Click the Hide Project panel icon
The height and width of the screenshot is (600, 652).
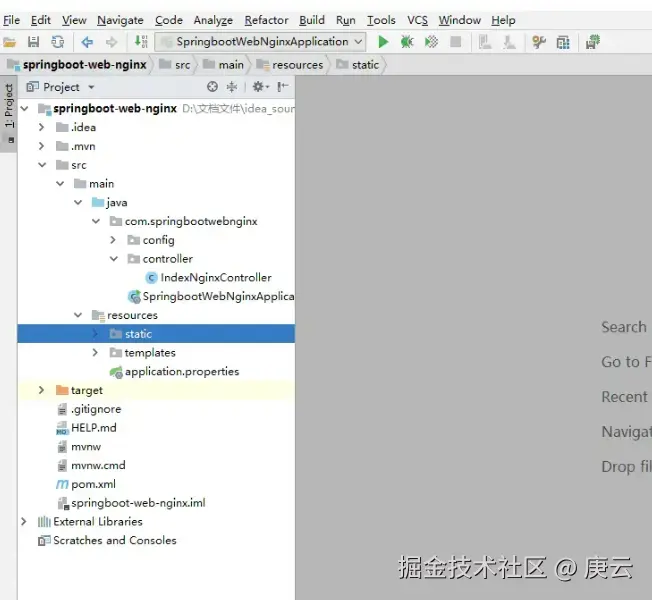283,86
